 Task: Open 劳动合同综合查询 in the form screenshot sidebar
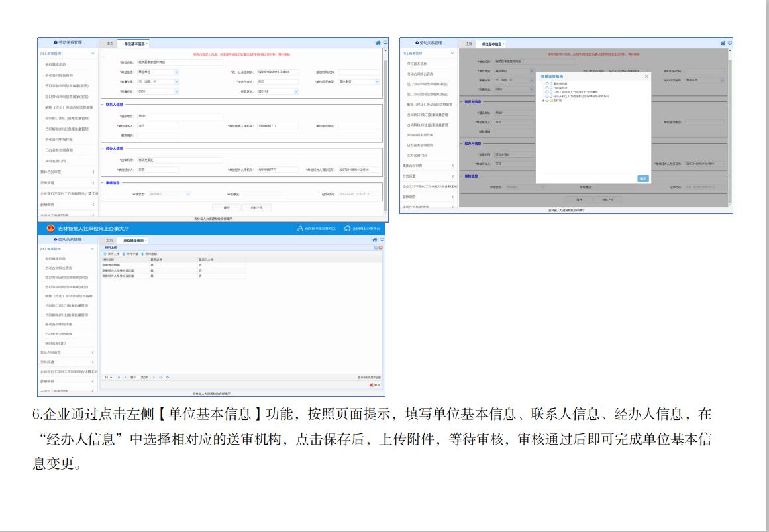(59, 75)
